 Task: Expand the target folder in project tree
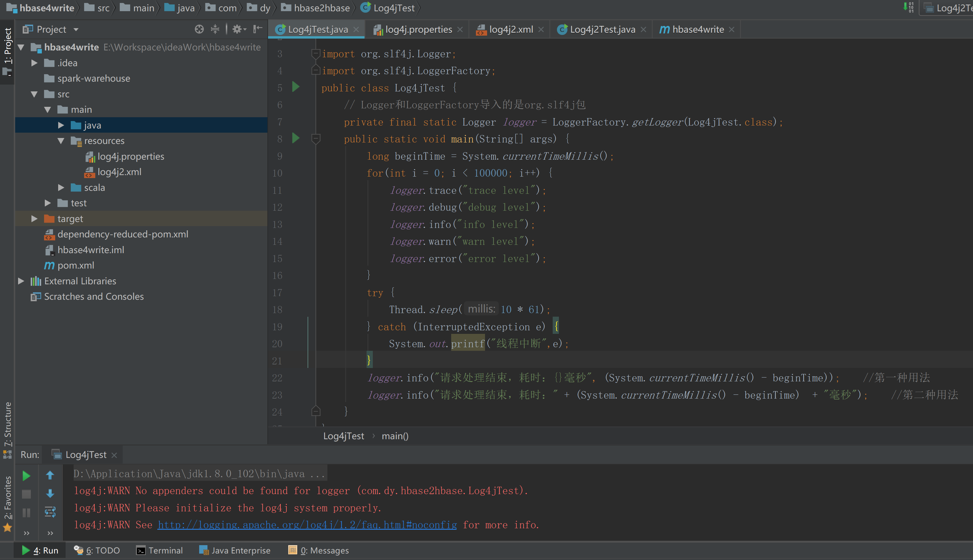point(34,218)
